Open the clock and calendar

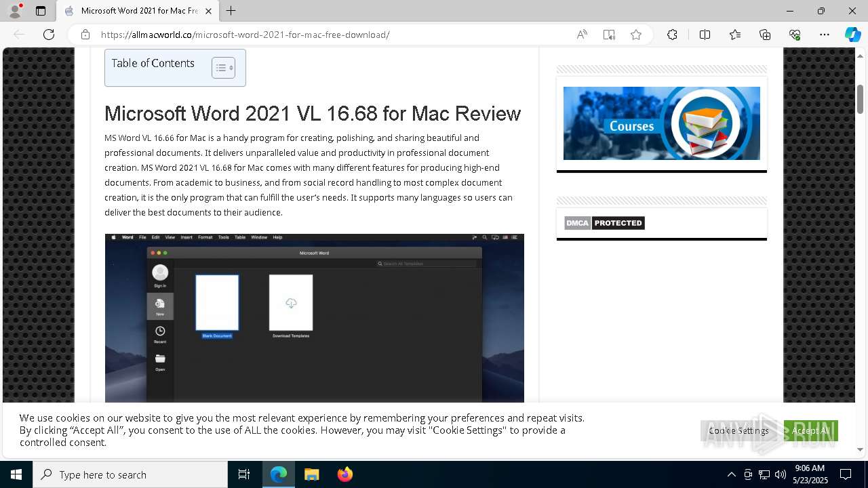click(810, 474)
